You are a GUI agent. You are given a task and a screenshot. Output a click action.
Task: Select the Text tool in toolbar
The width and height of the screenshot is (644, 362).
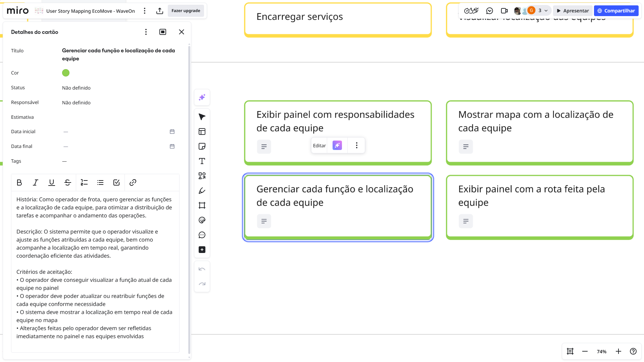click(202, 161)
